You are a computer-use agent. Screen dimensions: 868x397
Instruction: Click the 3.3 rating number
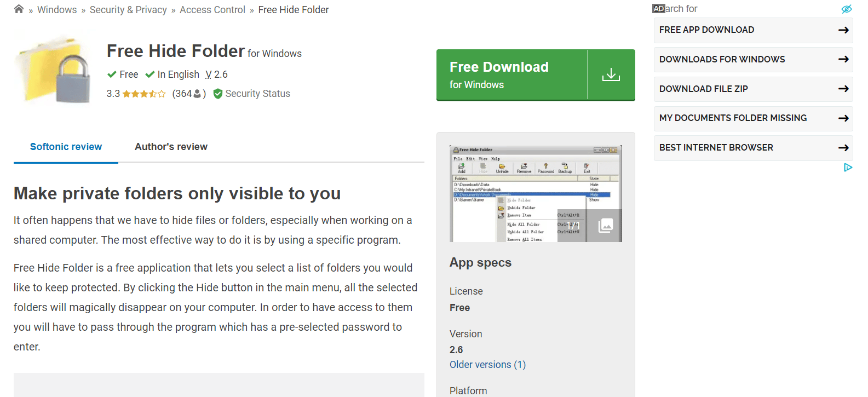(x=113, y=94)
